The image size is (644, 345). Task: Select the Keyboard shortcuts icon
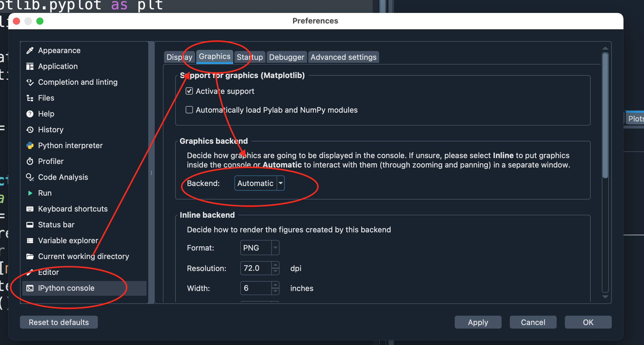tap(30, 209)
